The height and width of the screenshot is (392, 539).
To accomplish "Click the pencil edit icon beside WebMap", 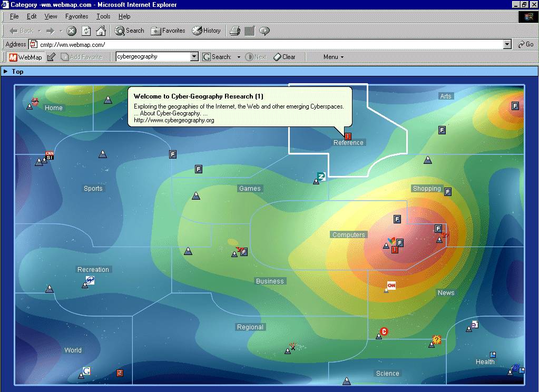I will point(51,57).
